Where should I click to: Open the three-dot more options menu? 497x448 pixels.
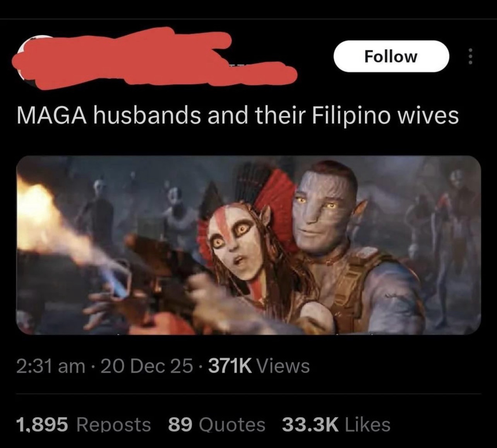point(470,57)
